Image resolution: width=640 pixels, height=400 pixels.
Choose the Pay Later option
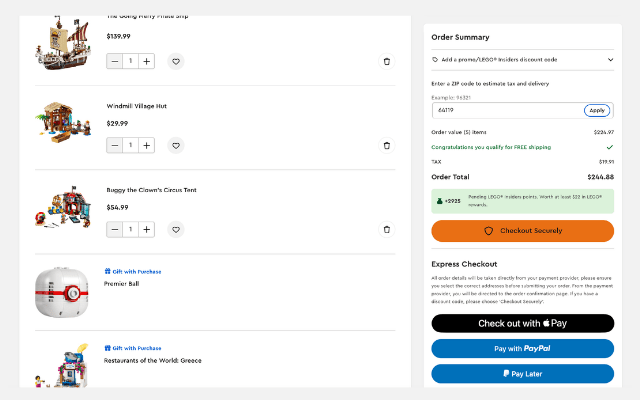click(x=522, y=374)
